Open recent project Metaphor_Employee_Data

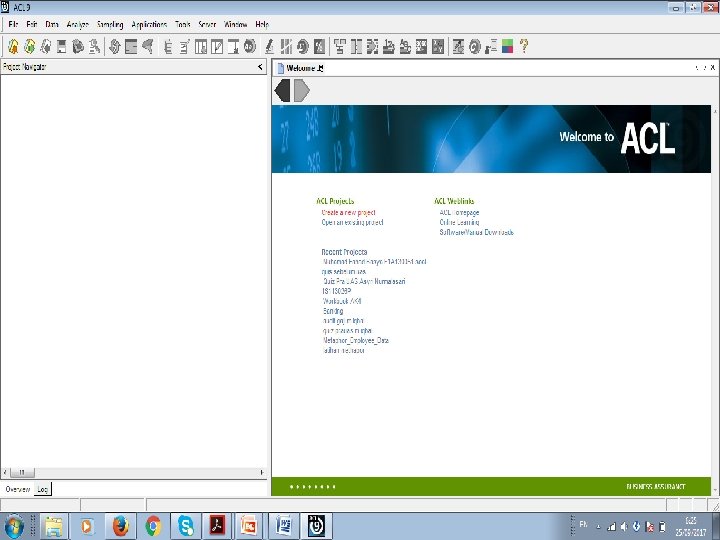[x=356, y=341]
